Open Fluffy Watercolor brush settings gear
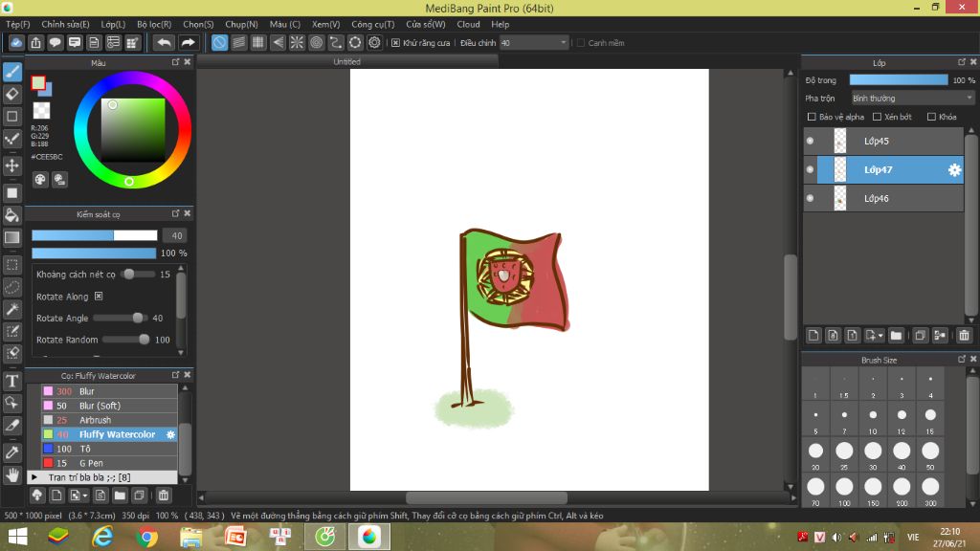 [x=170, y=434]
